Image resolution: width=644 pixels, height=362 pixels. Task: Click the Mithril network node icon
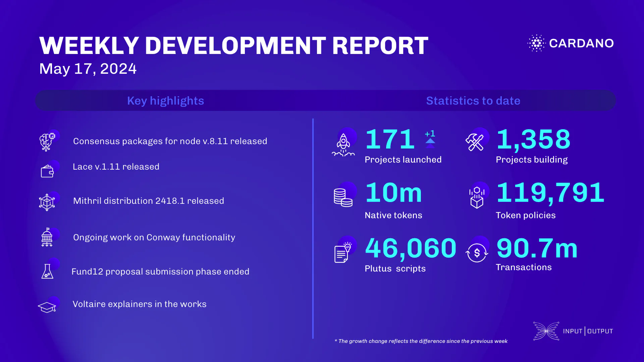(47, 201)
